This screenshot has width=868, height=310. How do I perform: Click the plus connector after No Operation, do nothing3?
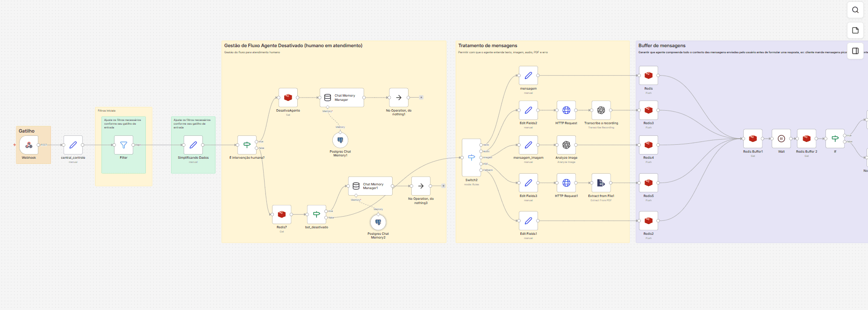click(x=443, y=186)
